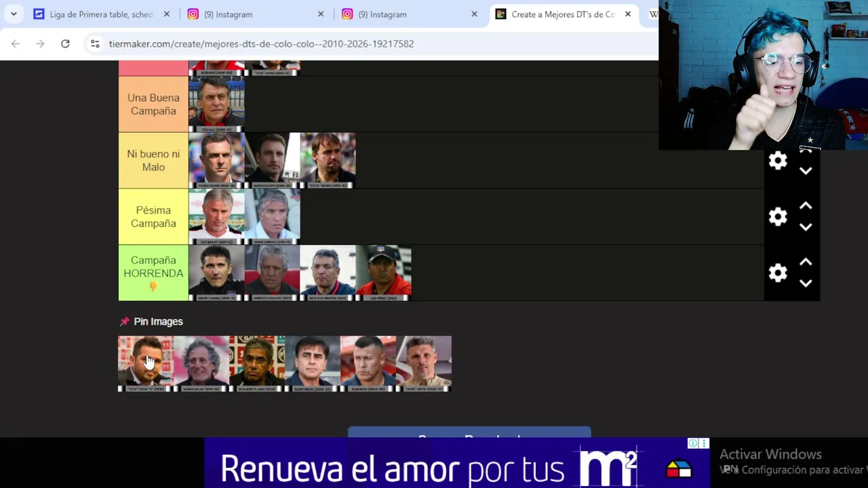
Task: View site information icon beside URL
Action: [95, 43]
